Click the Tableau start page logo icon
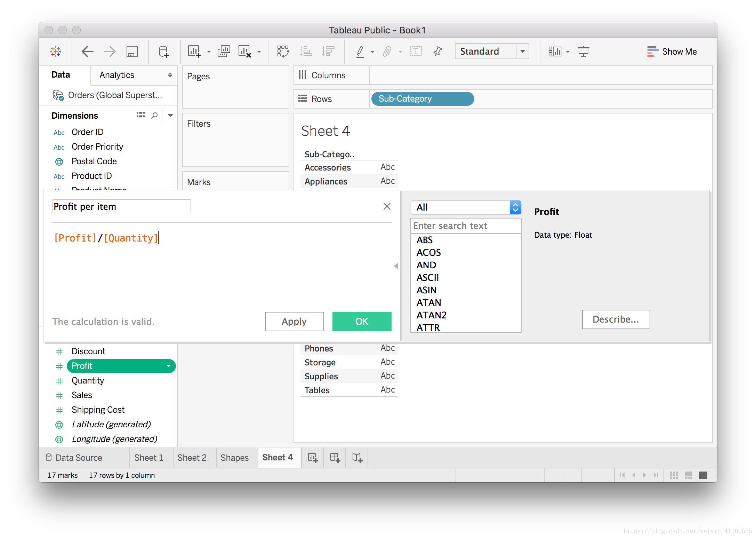 [x=56, y=52]
